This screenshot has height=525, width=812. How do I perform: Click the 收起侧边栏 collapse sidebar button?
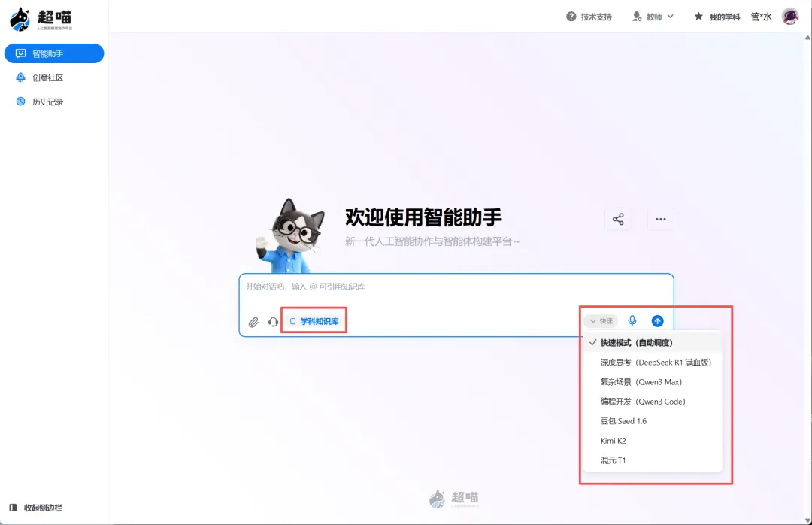click(x=36, y=508)
